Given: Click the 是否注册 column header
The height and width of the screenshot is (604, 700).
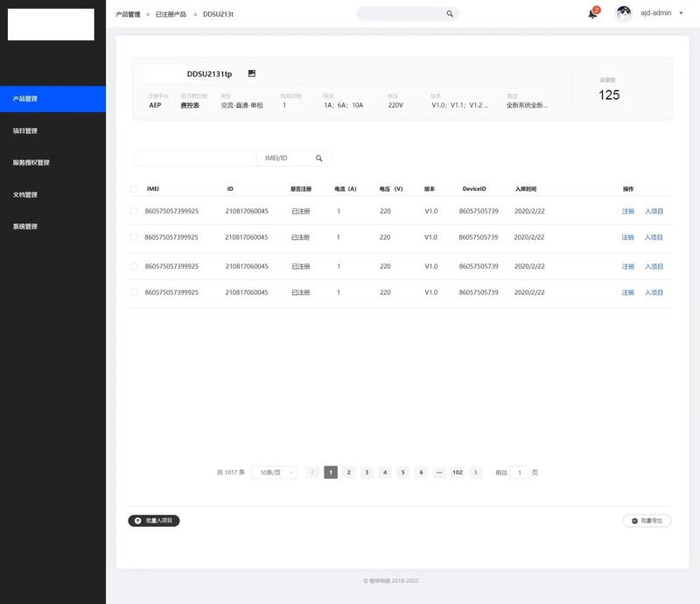Looking at the screenshot, I should click(x=301, y=189).
